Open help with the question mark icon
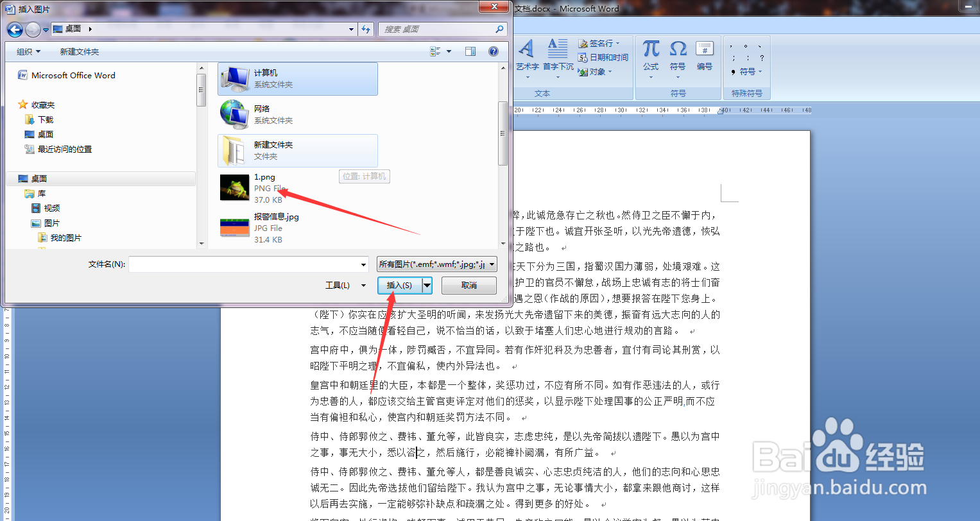980x521 pixels. (x=494, y=51)
